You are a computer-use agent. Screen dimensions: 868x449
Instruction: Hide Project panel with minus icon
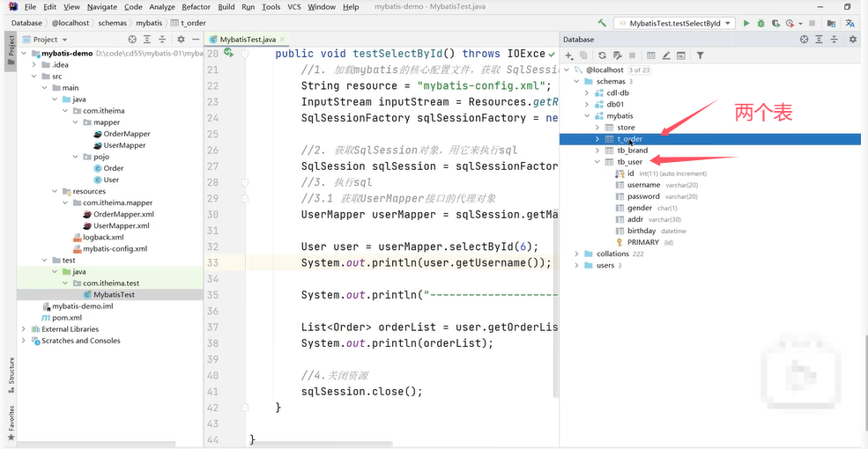196,40
